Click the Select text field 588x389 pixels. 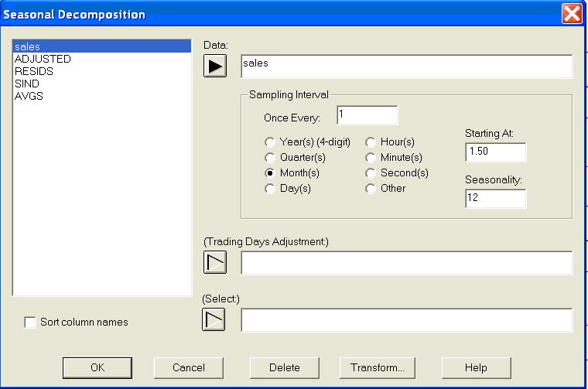407,320
